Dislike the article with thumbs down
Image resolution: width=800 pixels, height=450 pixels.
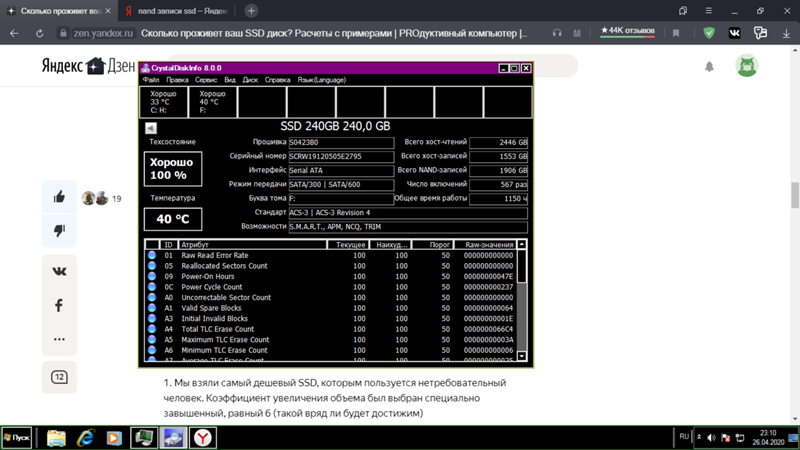tap(59, 231)
